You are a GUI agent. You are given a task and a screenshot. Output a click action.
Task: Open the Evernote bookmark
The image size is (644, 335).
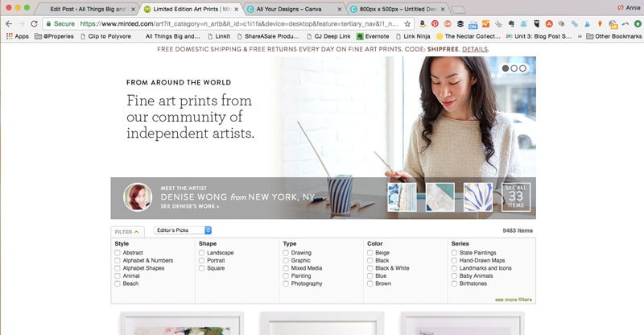[373, 36]
